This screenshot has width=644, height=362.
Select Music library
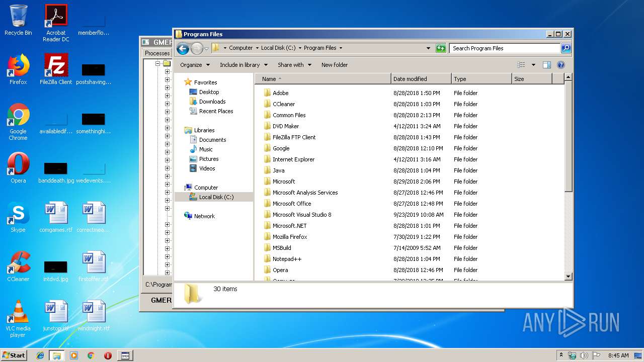[206, 149]
